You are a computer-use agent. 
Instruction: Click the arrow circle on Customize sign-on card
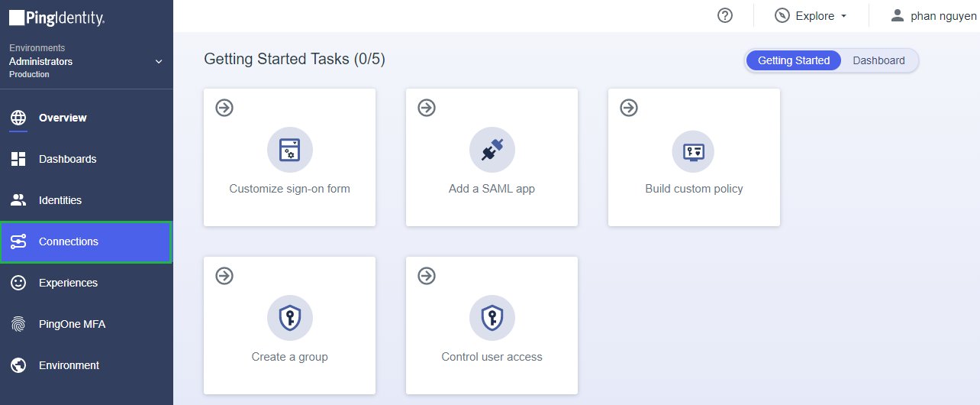[224, 108]
